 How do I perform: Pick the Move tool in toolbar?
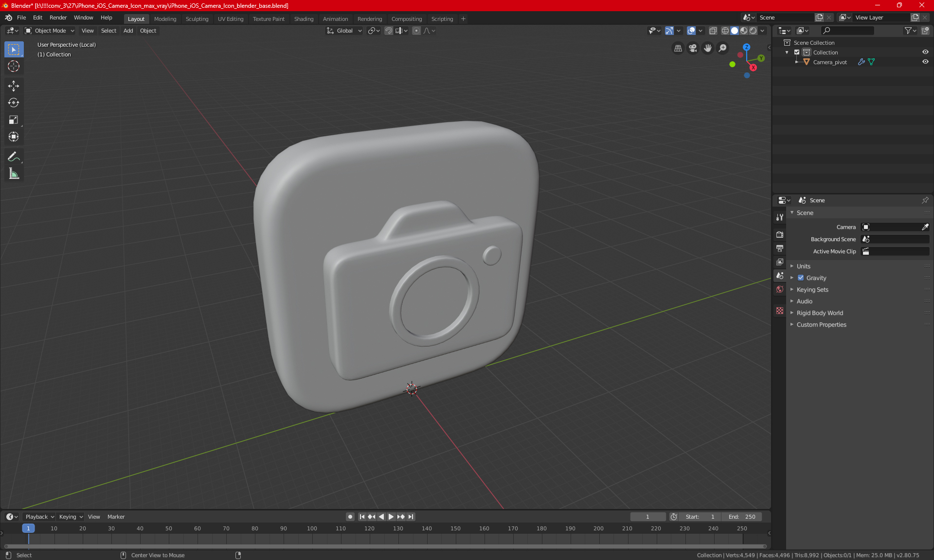coord(14,86)
